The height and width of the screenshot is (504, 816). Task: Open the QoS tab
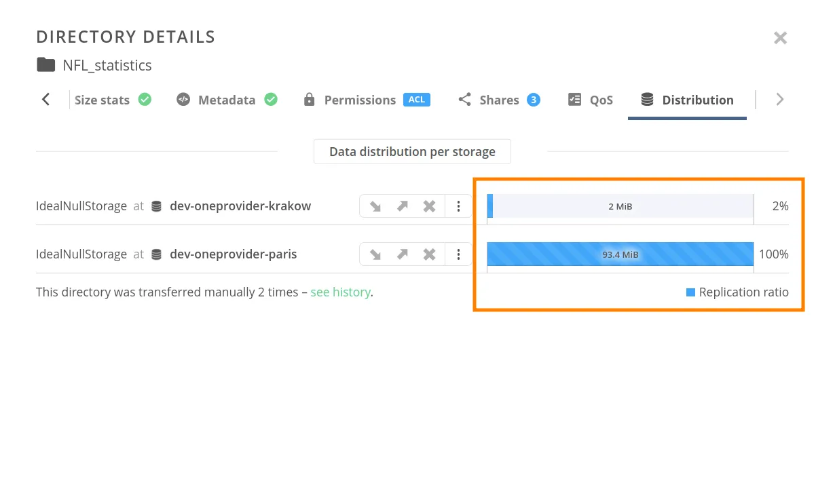[599, 100]
